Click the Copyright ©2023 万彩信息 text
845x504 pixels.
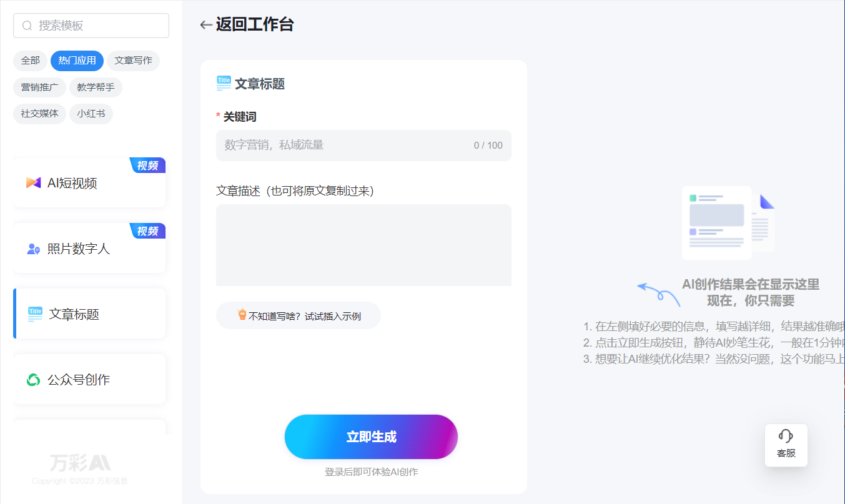pyautogui.click(x=80, y=481)
